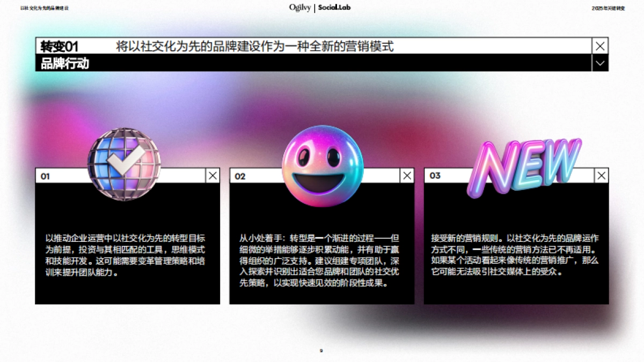Dismiss card 01 with its X control

point(212,175)
